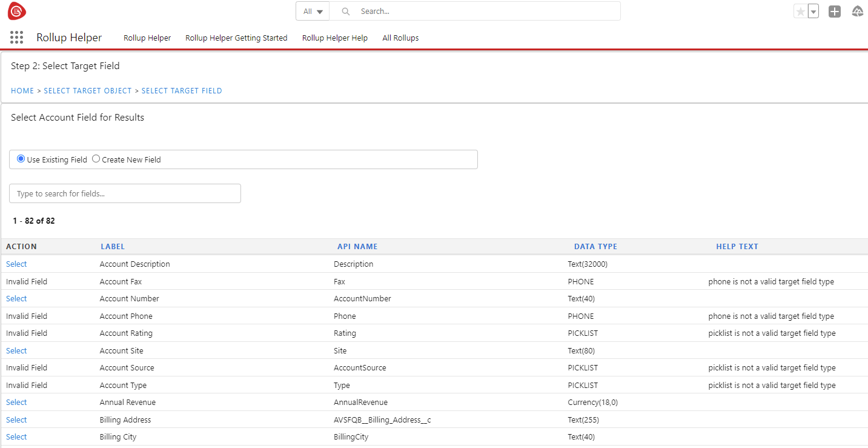Click the Account Source label cell
868x448 pixels.
click(x=127, y=368)
